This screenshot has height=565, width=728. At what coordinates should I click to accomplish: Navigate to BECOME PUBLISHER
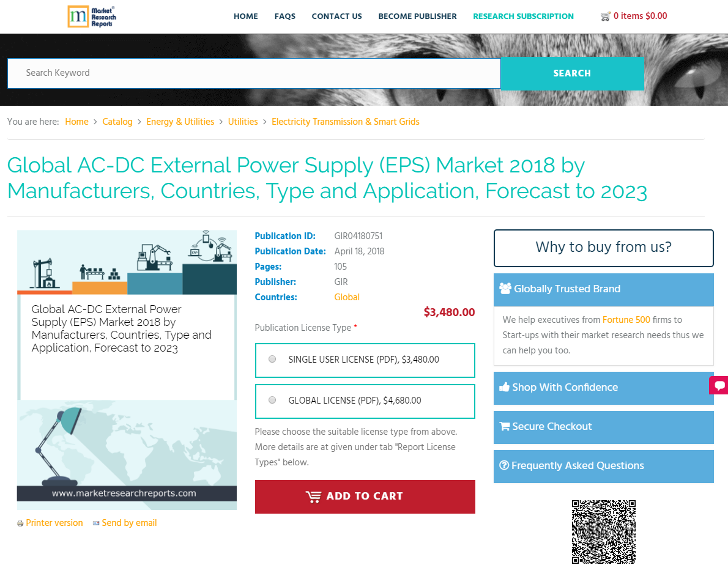click(x=417, y=17)
